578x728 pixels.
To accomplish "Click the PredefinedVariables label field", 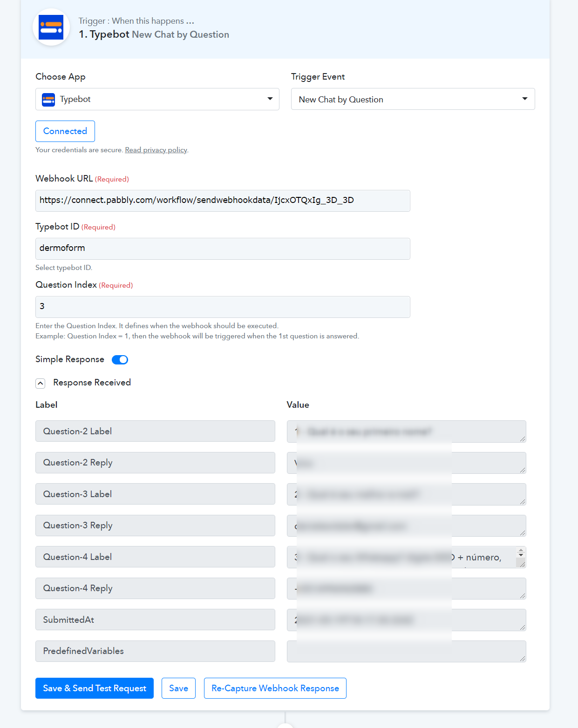I will tap(155, 651).
